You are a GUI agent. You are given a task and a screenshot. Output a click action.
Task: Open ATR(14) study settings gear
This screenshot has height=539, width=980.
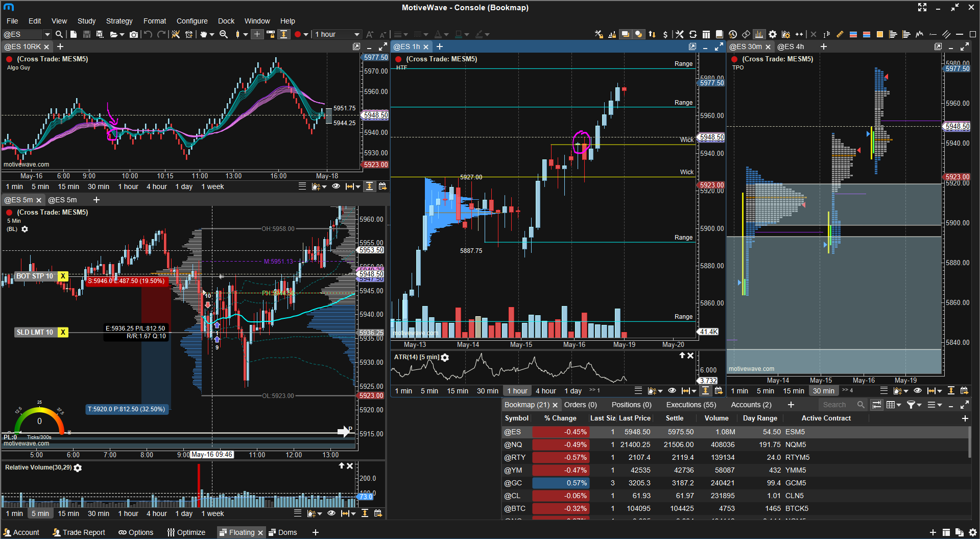tap(445, 358)
